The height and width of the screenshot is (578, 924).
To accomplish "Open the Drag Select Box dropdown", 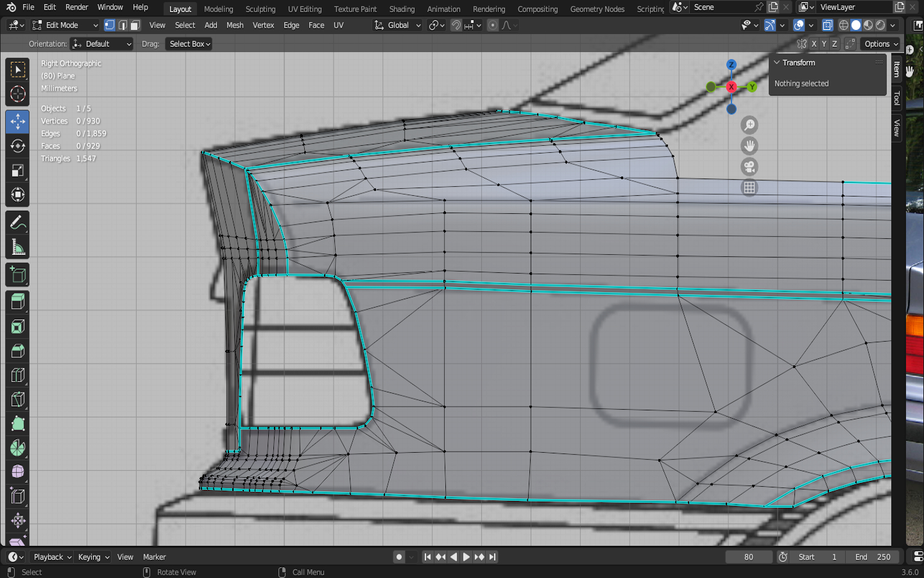I will point(189,44).
